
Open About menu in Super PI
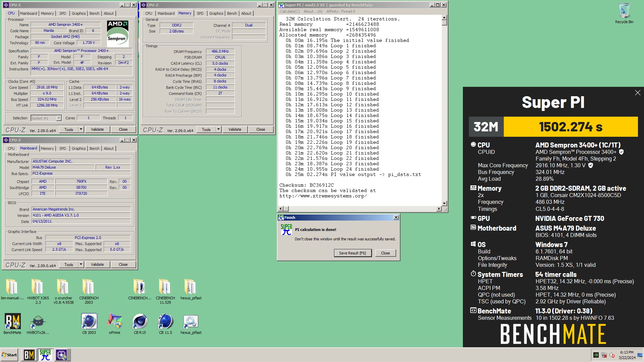313,11
